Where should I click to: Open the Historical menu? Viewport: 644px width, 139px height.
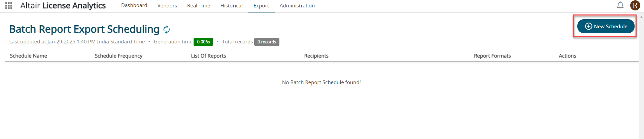(x=231, y=6)
